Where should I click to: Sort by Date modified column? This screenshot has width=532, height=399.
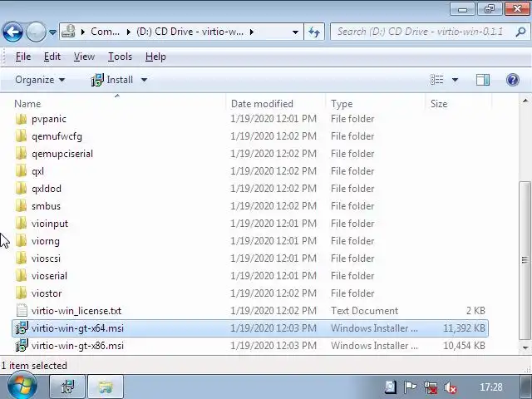[x=275, y=103]
